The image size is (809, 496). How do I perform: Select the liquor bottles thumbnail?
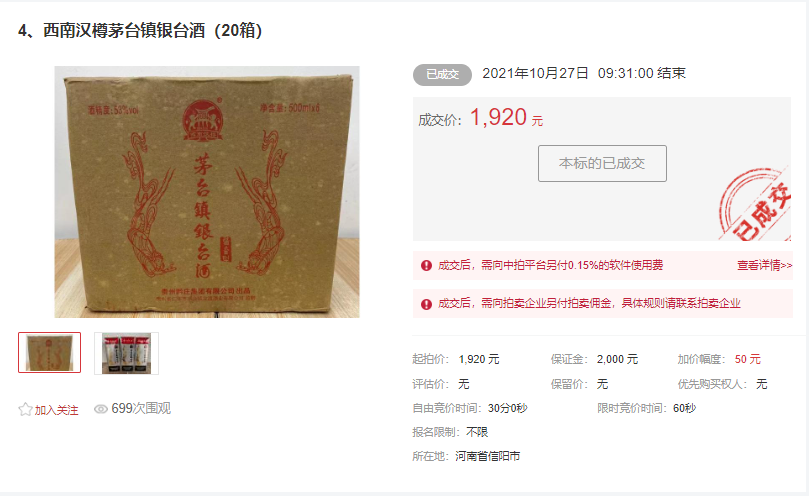[126, 354]
